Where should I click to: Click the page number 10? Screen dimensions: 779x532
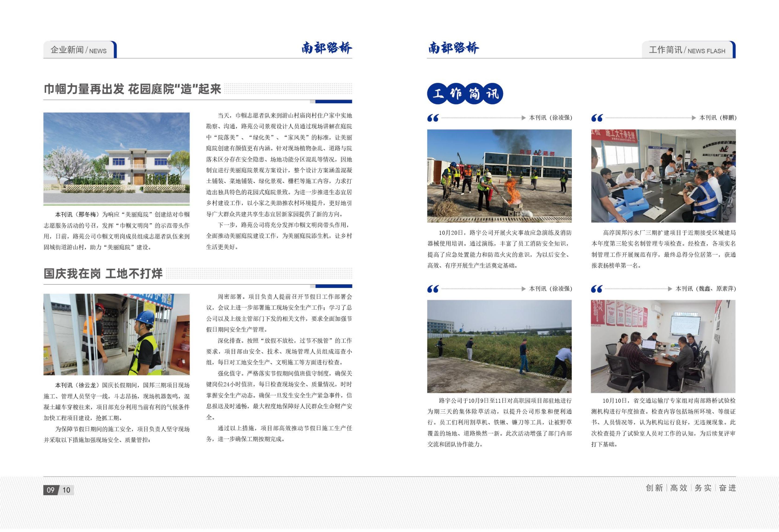[66, 490]
